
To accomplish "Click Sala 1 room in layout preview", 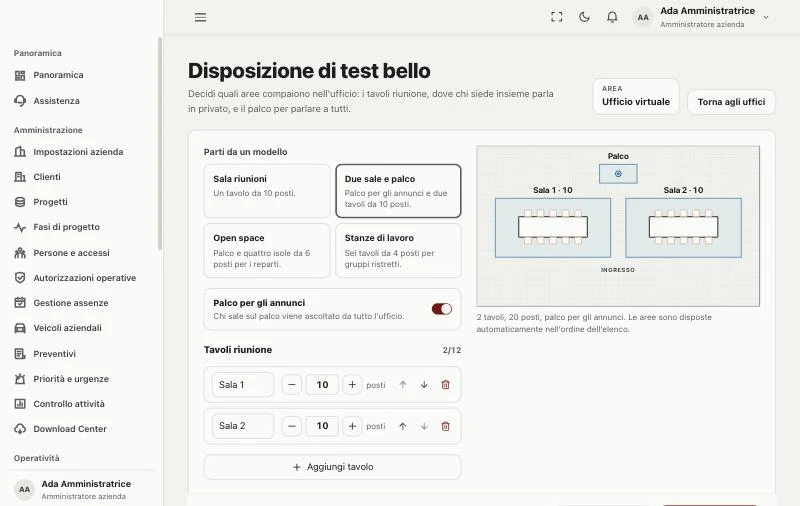I will coord(553,227).
